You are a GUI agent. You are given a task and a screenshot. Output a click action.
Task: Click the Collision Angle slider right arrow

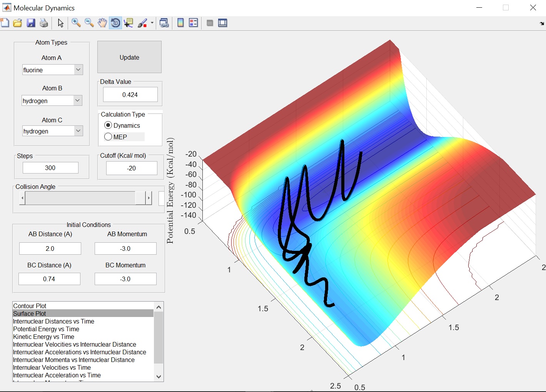(x=149, y=198)
